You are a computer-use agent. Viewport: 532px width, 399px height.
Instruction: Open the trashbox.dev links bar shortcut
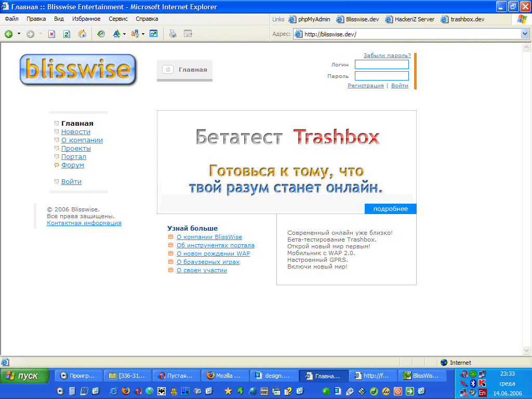pyautogui.click(x=462, y=19)
